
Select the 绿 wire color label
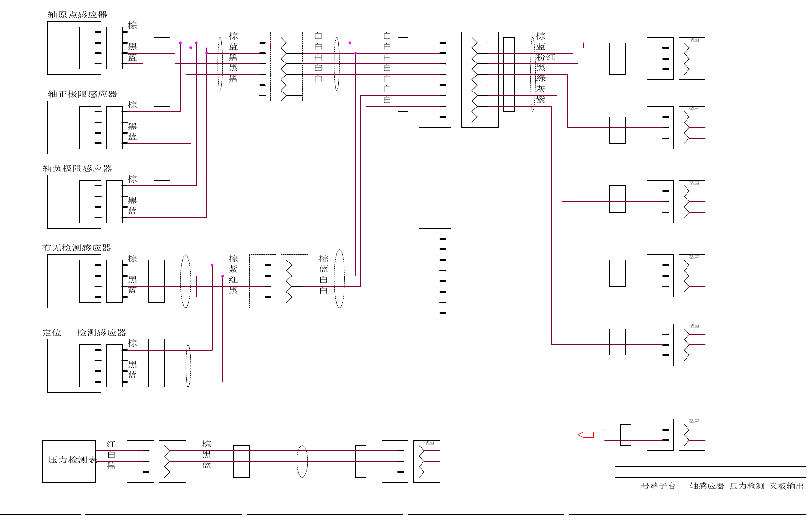541,78
